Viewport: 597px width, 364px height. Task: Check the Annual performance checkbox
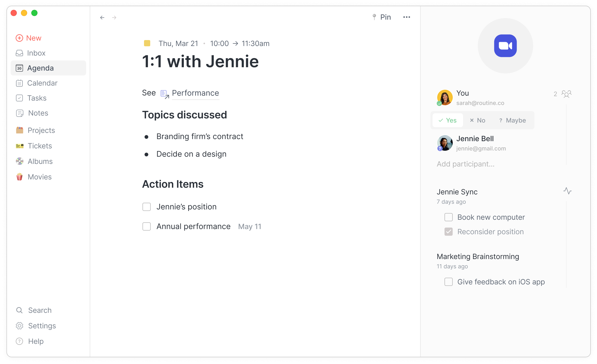tap(147, 226)
